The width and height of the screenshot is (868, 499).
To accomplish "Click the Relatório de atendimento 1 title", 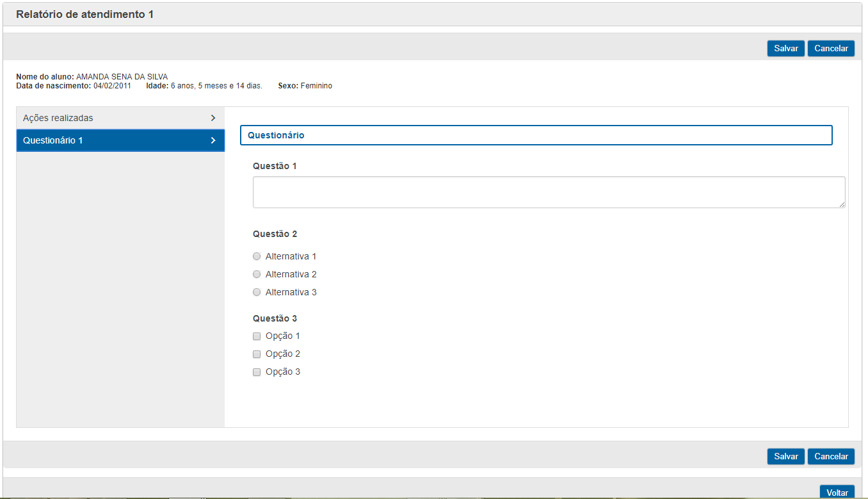I will (84, 14).
